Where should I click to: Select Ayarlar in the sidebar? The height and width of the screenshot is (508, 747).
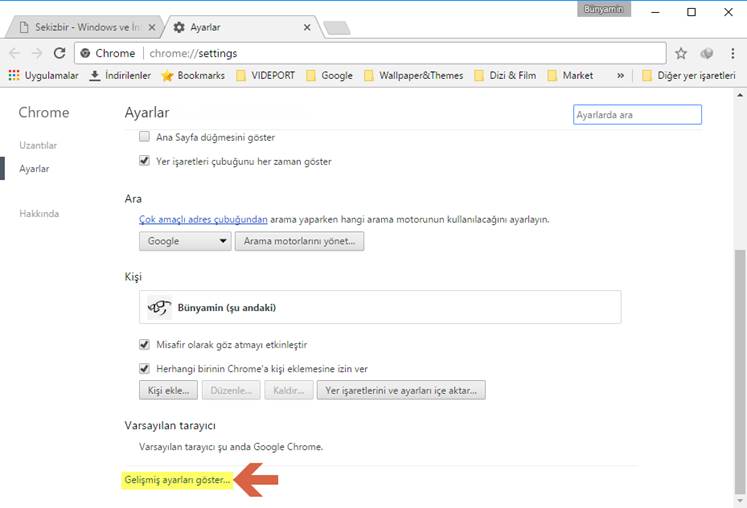(34, 169)
